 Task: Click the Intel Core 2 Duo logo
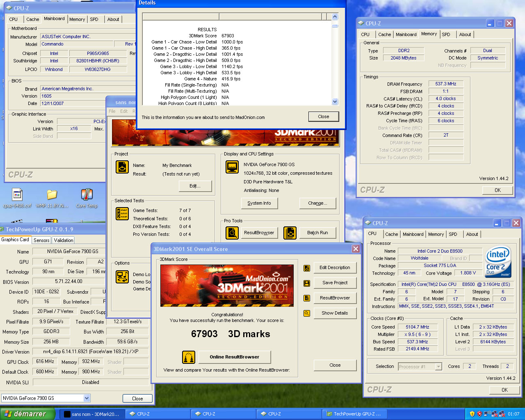coord(498,262)
